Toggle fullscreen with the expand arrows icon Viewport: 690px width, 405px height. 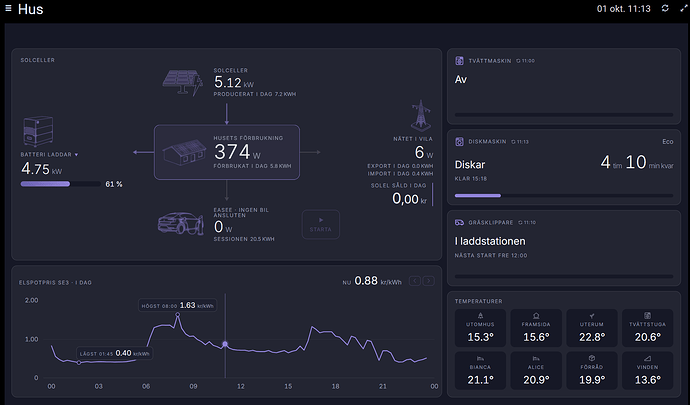pos(683,8)
